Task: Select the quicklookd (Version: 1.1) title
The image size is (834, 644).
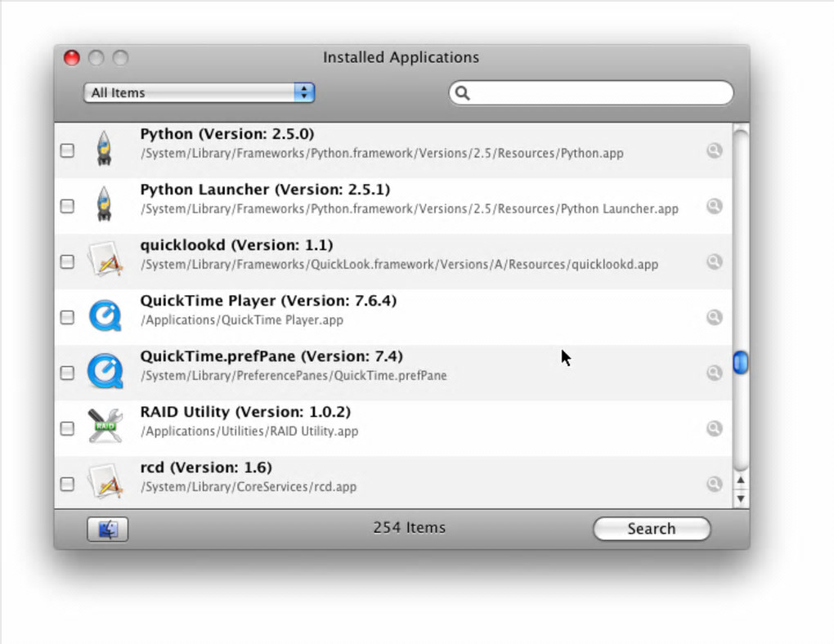Action: pos(236,245)
